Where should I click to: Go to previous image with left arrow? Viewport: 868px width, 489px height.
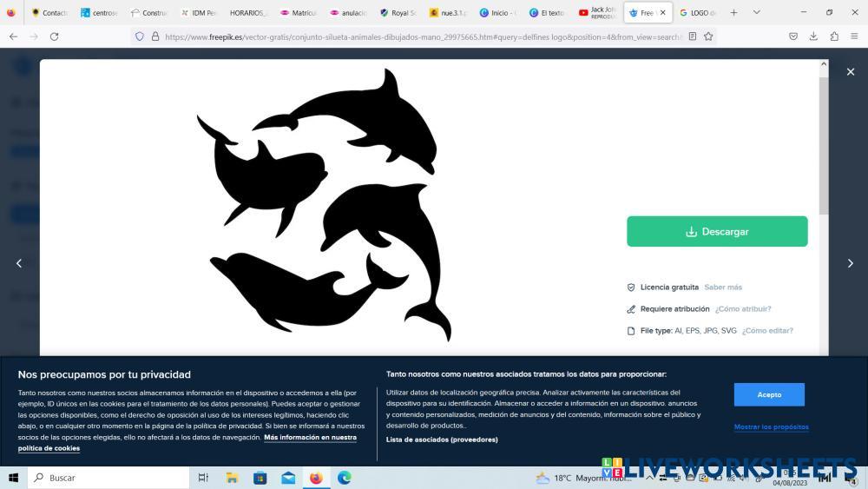click(x=19, y=263)
